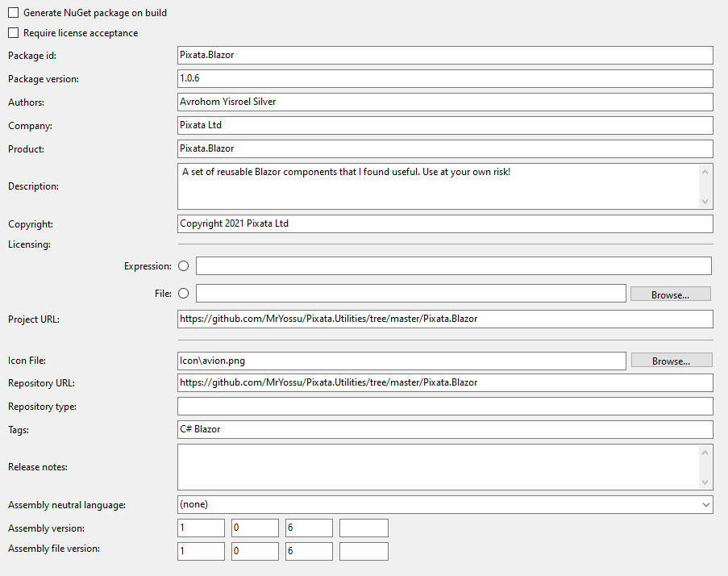Click the Icon File path field
Screen dimensions: 728x576
click(401, 361)
